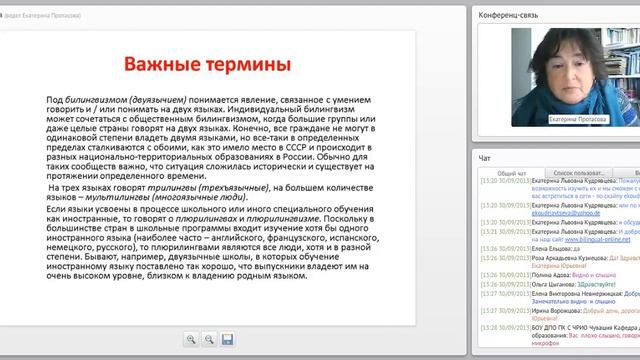
Task: Select the БОУ ДПО ПК С ЧРИО message
Action: pos(560,336)
